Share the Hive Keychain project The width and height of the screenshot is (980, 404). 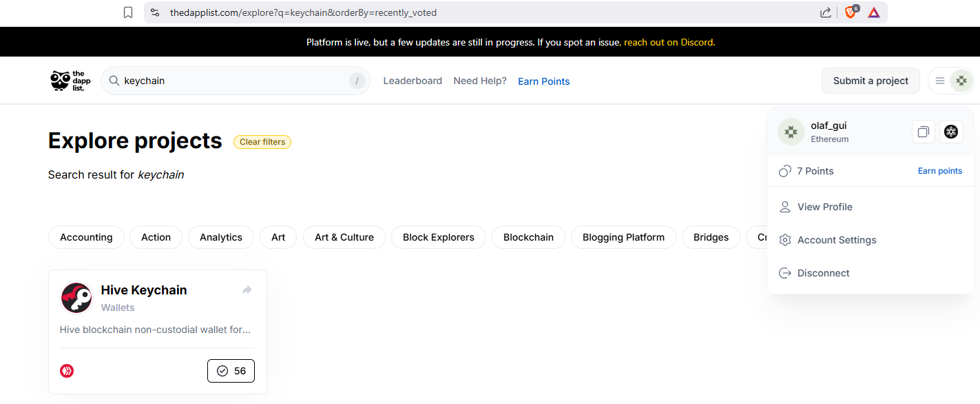(247, 290)
